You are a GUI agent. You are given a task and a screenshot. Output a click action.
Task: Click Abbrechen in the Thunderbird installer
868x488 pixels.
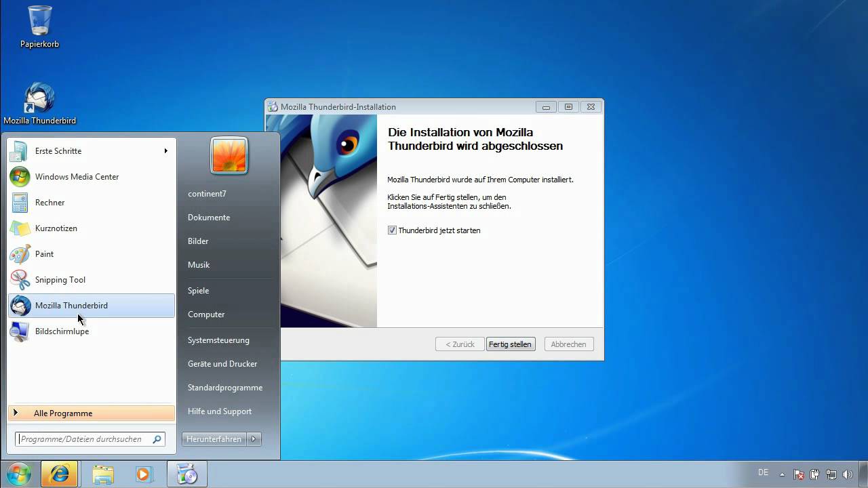click(568, 344)
